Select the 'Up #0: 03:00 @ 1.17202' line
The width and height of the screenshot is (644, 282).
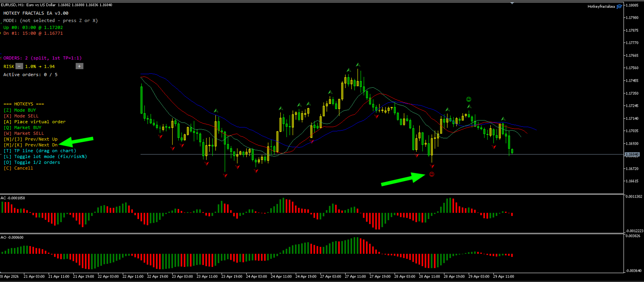click(x=33, y=27)
